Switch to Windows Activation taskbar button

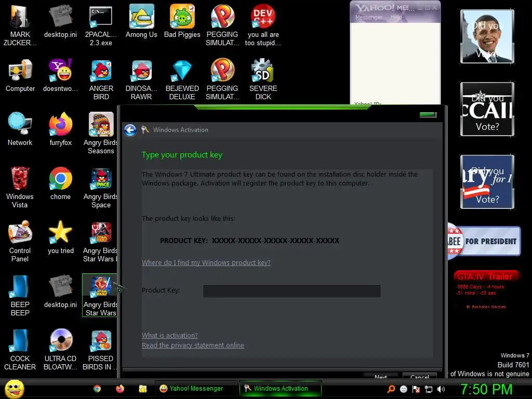(x=280, y=389)
